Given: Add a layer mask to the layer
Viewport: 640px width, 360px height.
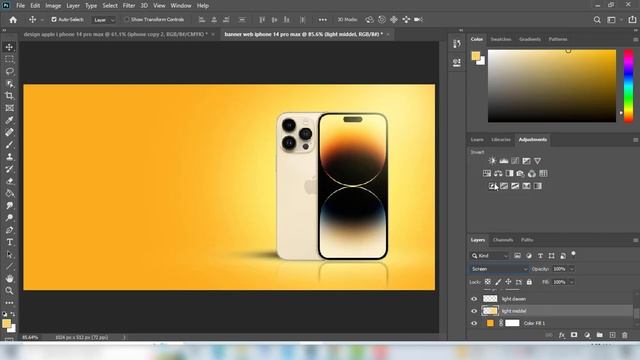Looking at the screenshot, I should (x=574, y=335).
